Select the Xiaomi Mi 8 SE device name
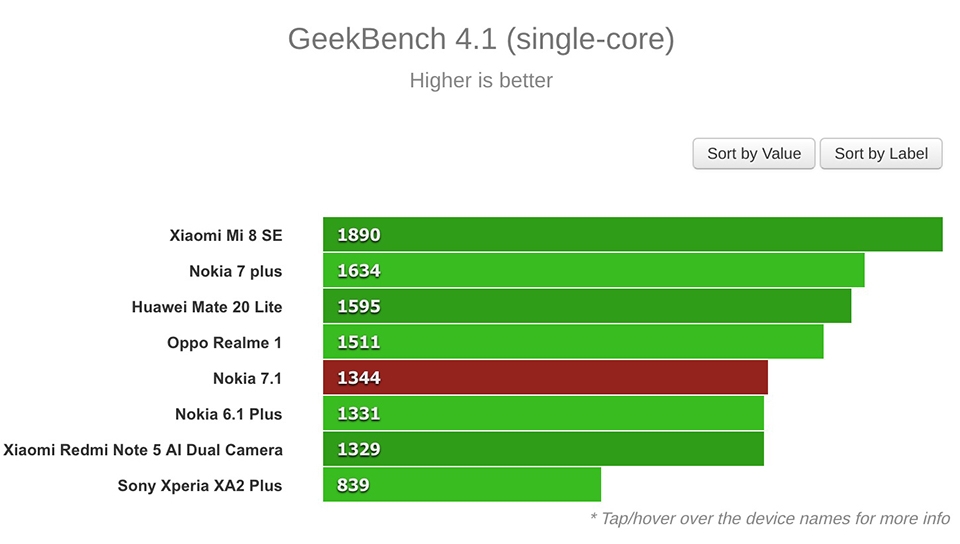Image resolution: width=960 pixels, height=544 pixels. (x=226, y=236)
